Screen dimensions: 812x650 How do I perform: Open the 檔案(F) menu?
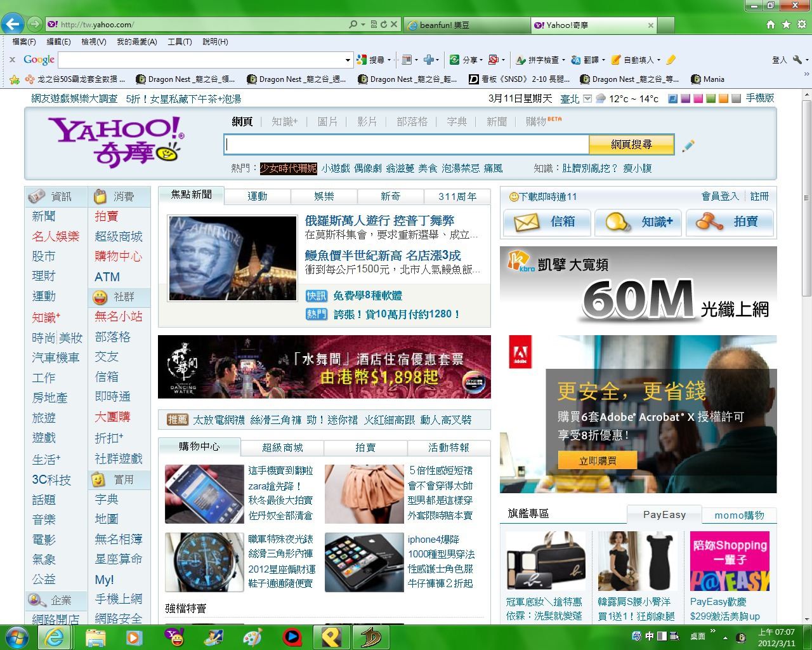(24, 42)
